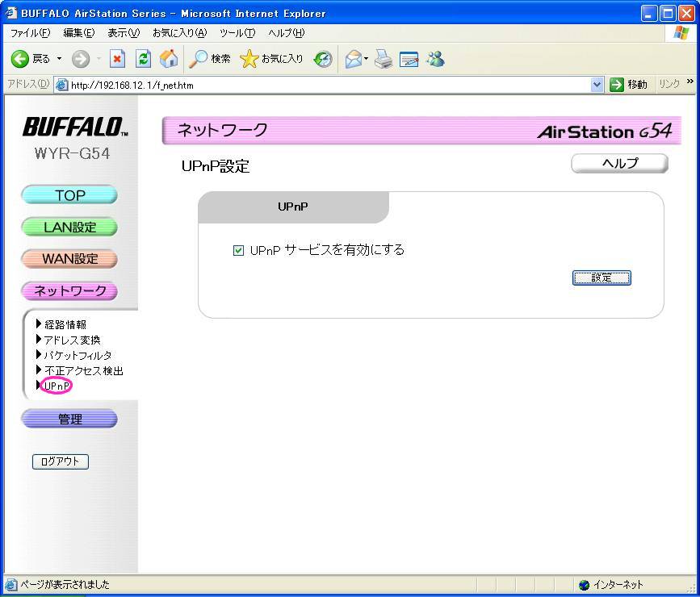Click the Refresh page icon
Image resolution: width=700 pixels, height=597 pixels.
tap(142, 59)
